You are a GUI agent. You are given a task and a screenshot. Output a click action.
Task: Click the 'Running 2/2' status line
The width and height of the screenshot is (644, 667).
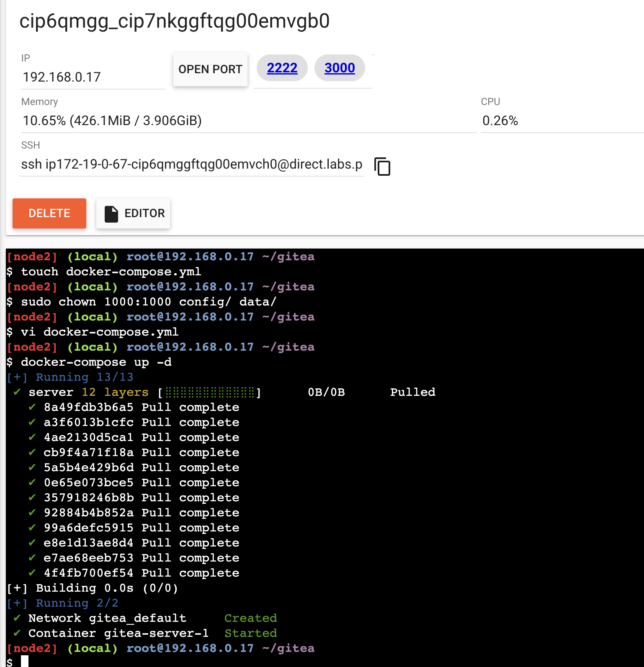coord(62,603)
